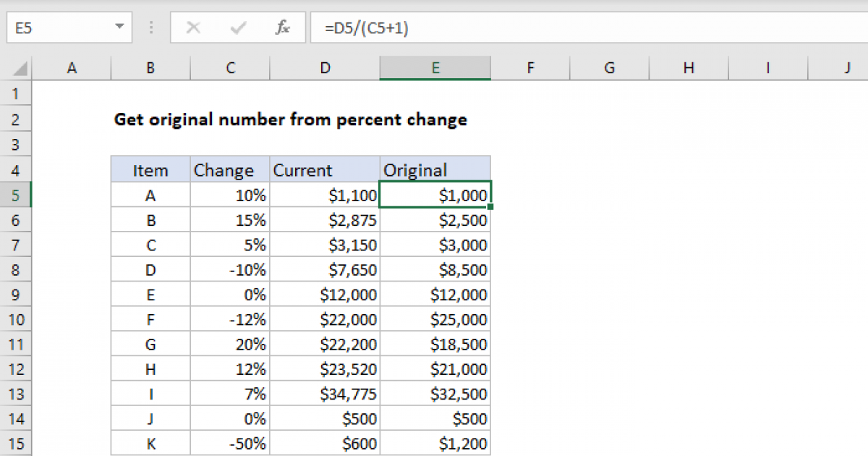Select column H header
Viewport: 868px width, 456px height.
tap(688, 68)
